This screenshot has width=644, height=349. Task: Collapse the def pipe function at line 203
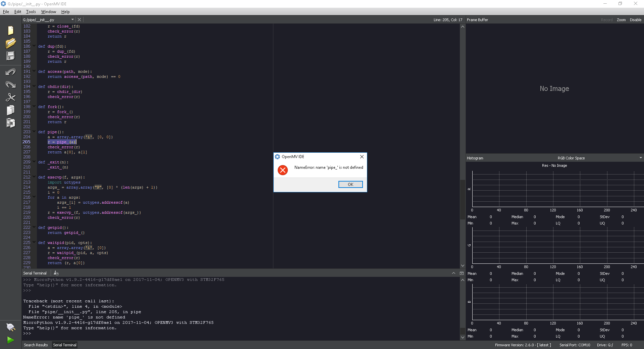coord(34,132)
